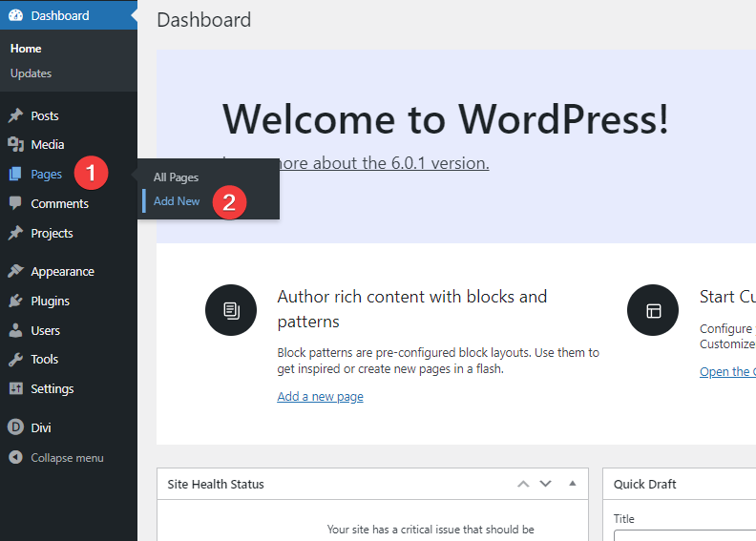Choose Add New in Pages flyout
This screenshot has height=541, width=756.
click(177, 201)
